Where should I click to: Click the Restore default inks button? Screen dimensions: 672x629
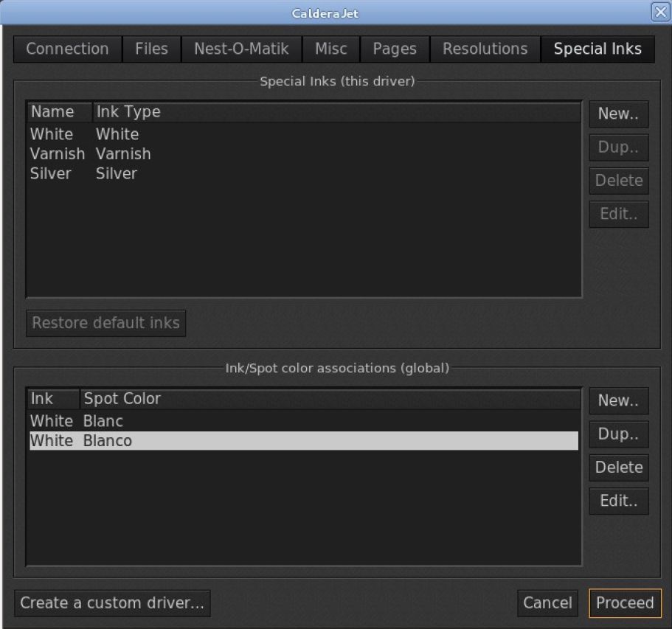click(x=106, y=323)
